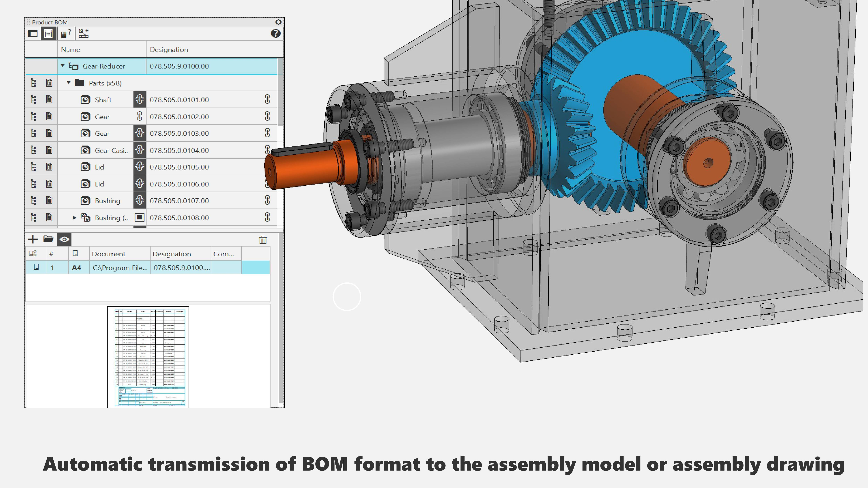Image resolution: width=868 pixels, height=488 pixels.
Task: Click the document icon in Parts row
Action: pyautogui.click(x=49, y=83)
